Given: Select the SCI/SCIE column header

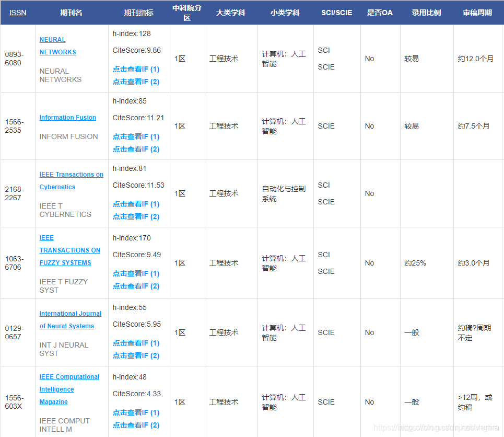Looking at the screenshot, I should coord(336,13).
